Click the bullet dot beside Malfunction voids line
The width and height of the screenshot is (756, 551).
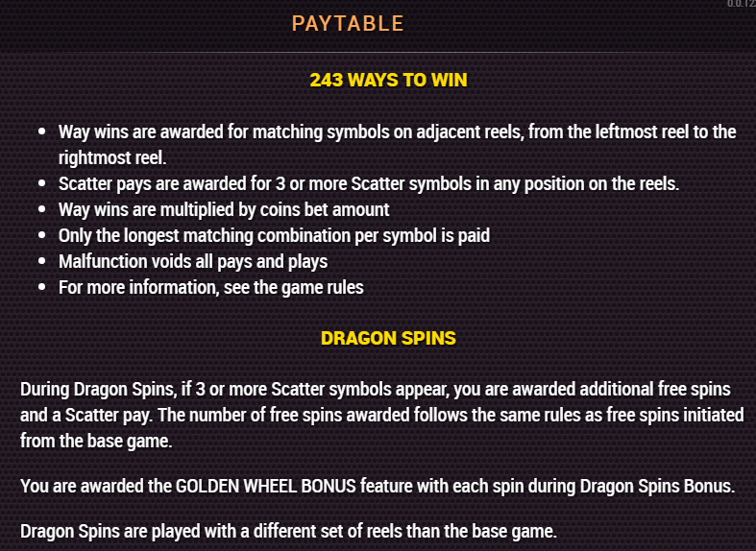(42, 261)
